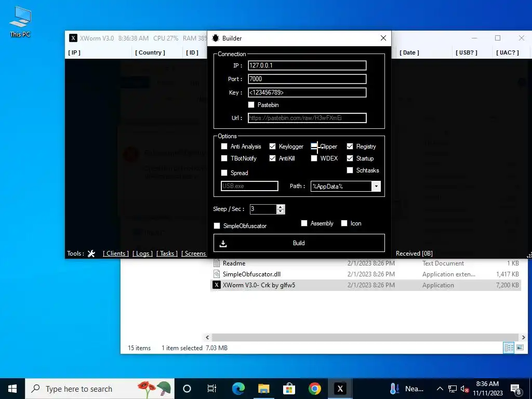This screenshot has height=399, width=532.
Task: Toggle the Pastebin checkbox
Action: 251,105
